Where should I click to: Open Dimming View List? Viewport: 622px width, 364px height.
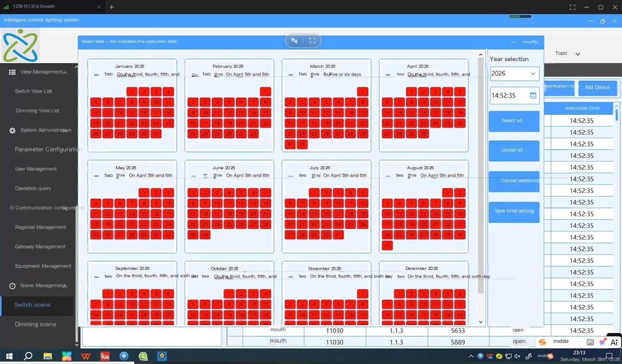tap(38, 111)
